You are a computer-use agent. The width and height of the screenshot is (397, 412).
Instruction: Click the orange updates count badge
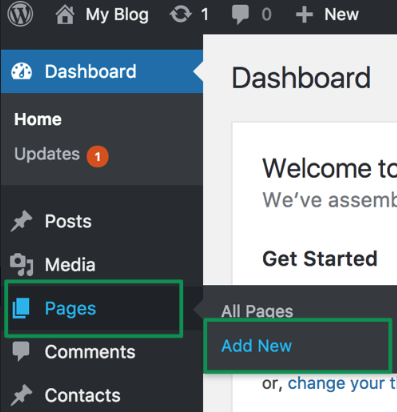[98, 156]
